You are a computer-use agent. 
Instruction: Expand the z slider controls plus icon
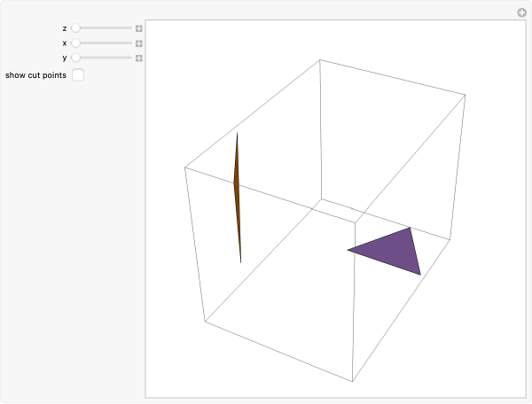(139, 28)
